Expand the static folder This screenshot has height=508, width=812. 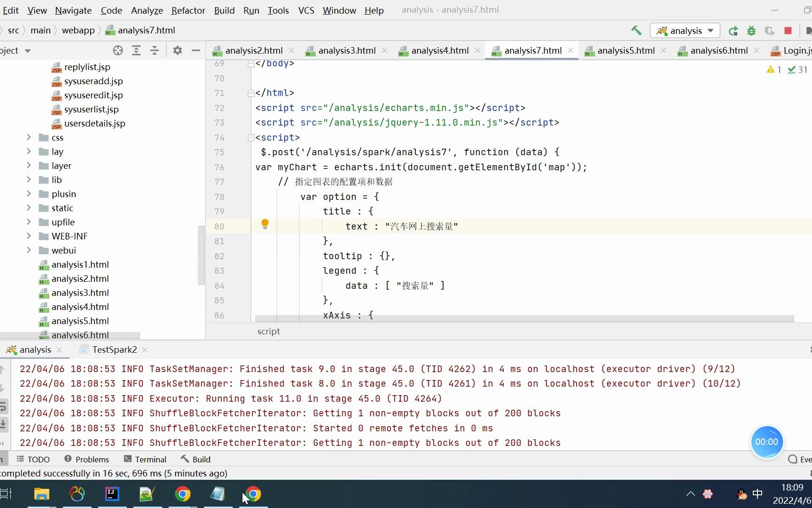click(x=29, y=208)
